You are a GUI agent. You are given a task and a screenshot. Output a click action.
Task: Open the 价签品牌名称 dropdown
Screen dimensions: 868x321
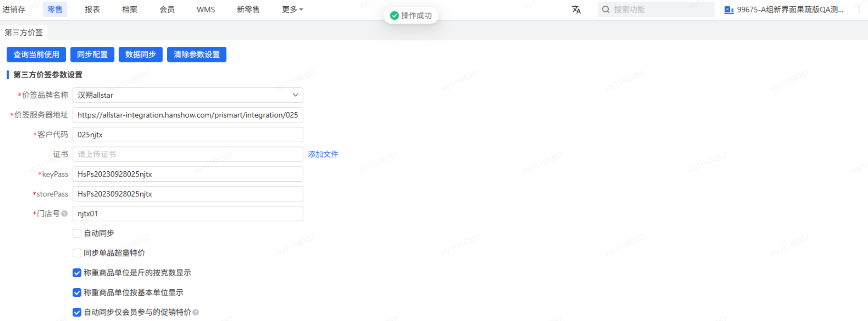click(x=188, y=95)
